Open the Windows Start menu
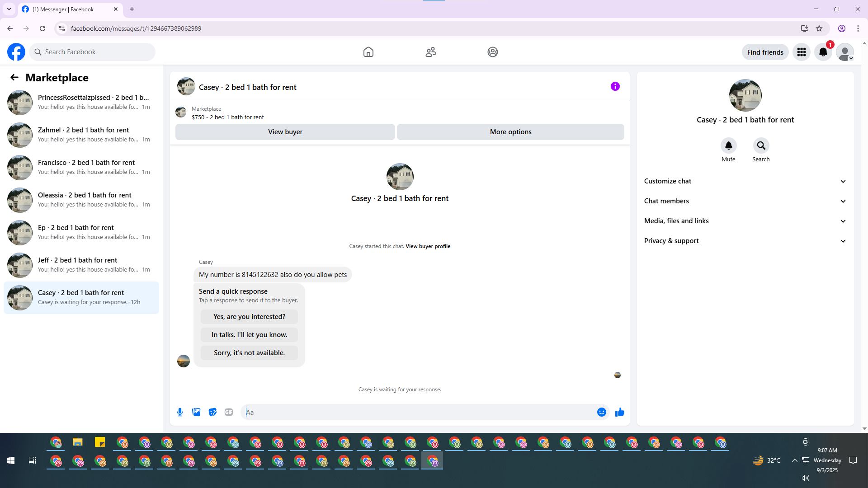The height and width of the screenshot is (488, 868). 11,460
